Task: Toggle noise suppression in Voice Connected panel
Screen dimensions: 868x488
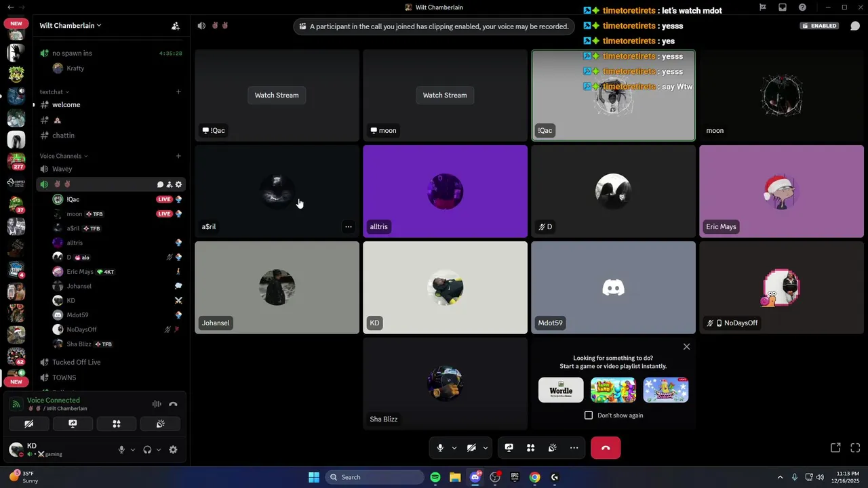Action: (157, 404)
